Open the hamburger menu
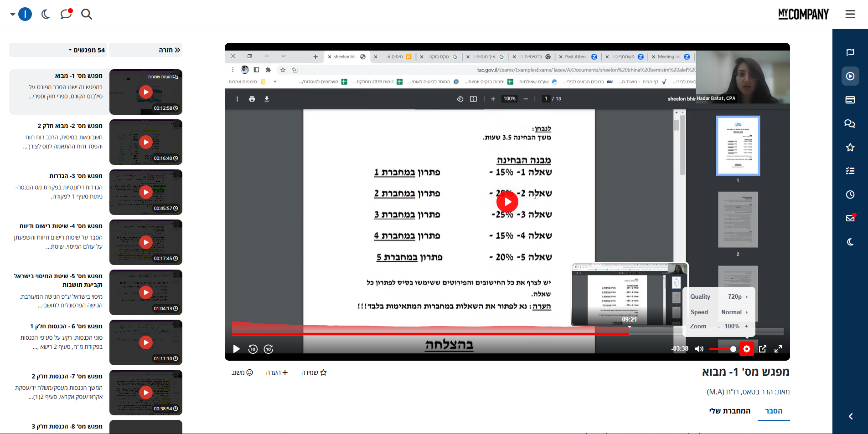This screenshot has height=434, width=868. 850,14
